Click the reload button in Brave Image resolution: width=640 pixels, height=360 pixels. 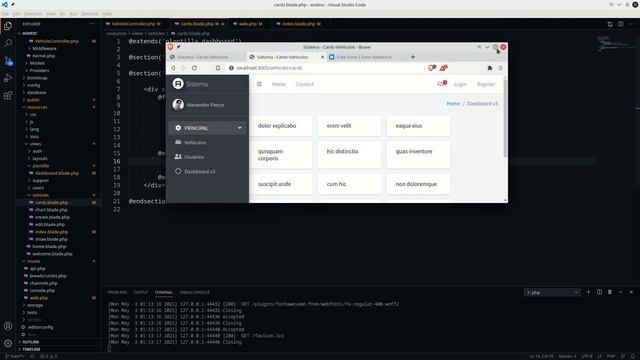coord(194,68)
